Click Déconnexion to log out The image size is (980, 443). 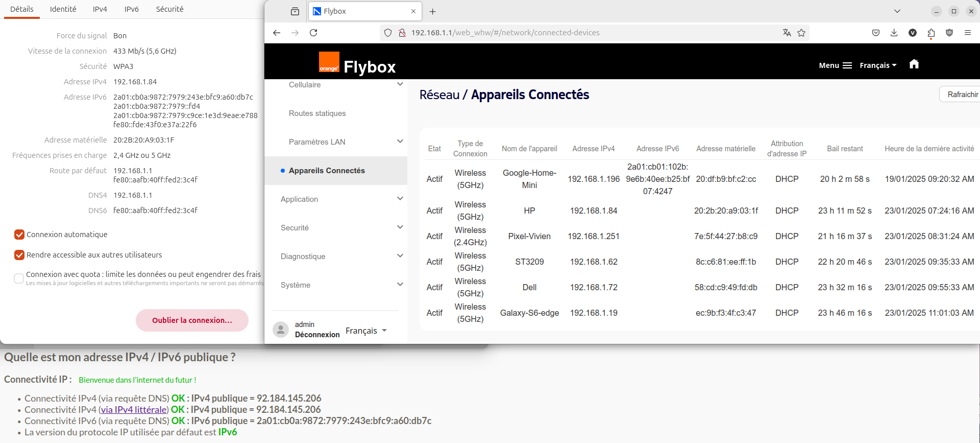click(317, 335)
